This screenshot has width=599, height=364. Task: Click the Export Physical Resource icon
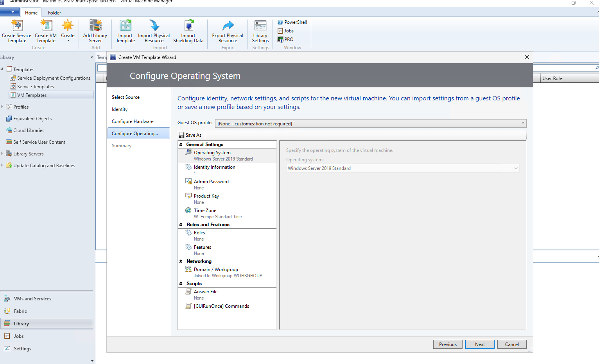[228, 31]
